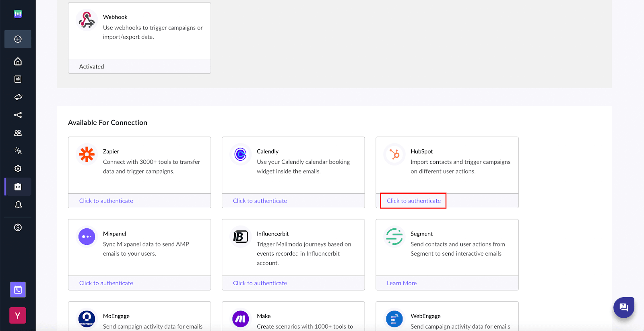Image resolution: width=644 pixels, height=331 pixels.
Task: Click the Webhook card title
Action: tap(115, 17)
